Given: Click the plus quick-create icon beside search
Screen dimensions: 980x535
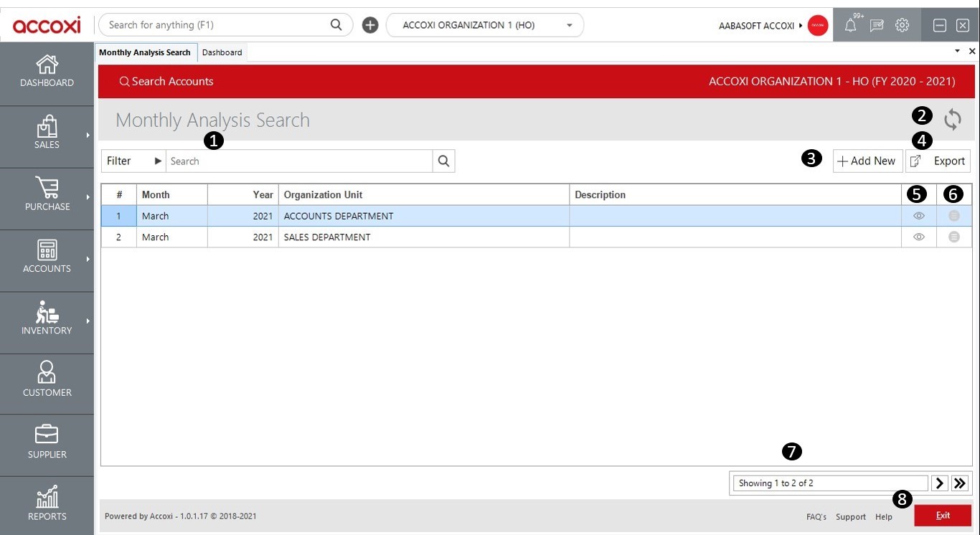Looking at the screenshot, I should pos(369,24).
